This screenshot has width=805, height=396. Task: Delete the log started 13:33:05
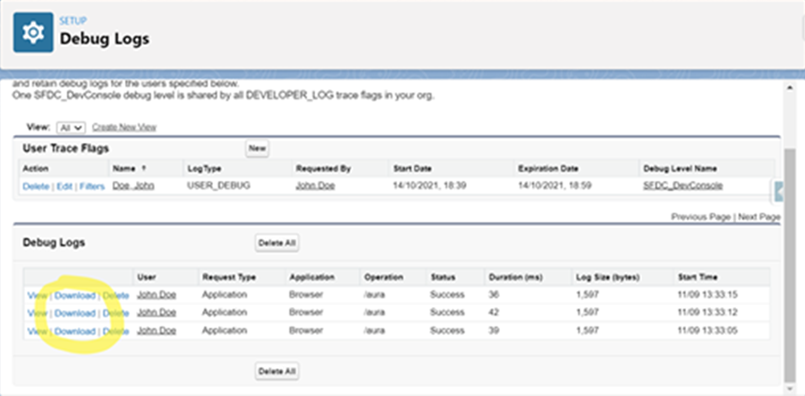click(116, 331)
